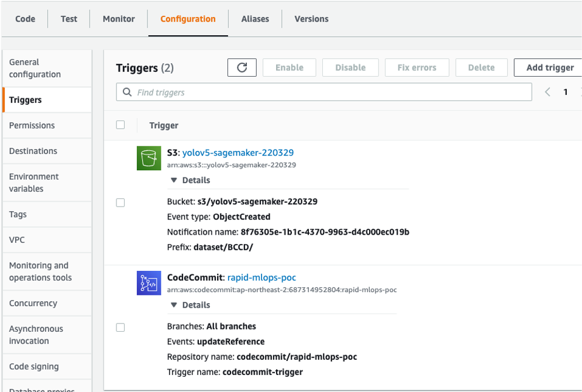Screen dimensions: 582x392
Task: Click the Events value updateReference
Action: click(x=231, y=342)
